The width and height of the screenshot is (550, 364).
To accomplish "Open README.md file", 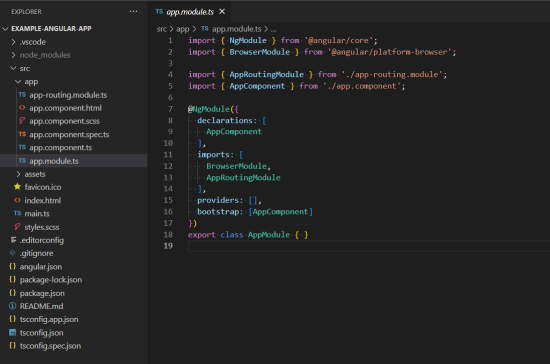I will [41, 306].
